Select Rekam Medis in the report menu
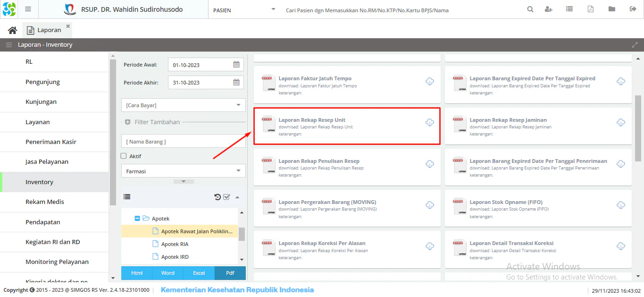 click(54, 202)
